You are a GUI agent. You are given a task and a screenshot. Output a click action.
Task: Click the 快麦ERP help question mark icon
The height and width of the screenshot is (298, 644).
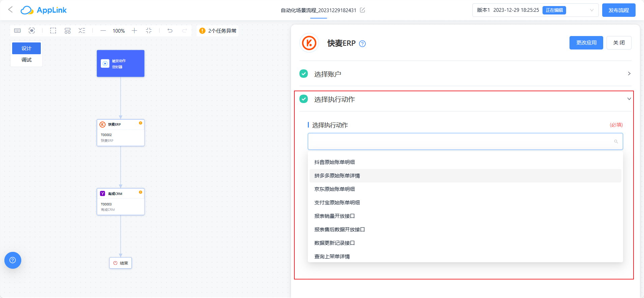[362, 43]
